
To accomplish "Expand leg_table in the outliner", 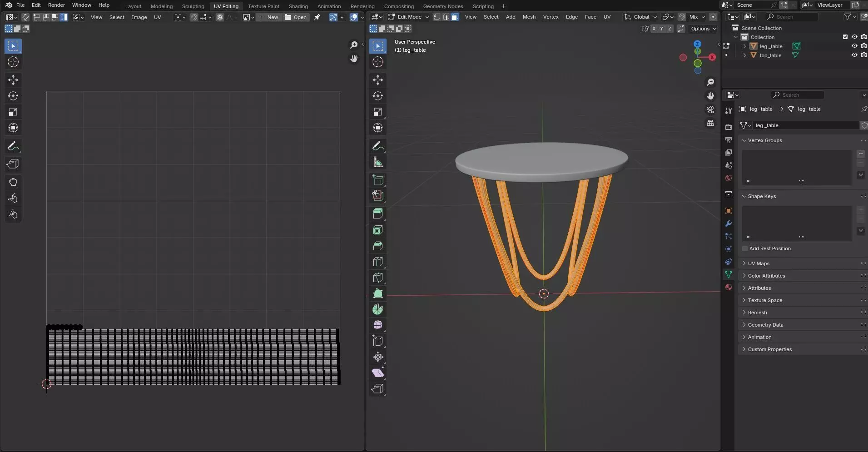I will tap(744, 46).
